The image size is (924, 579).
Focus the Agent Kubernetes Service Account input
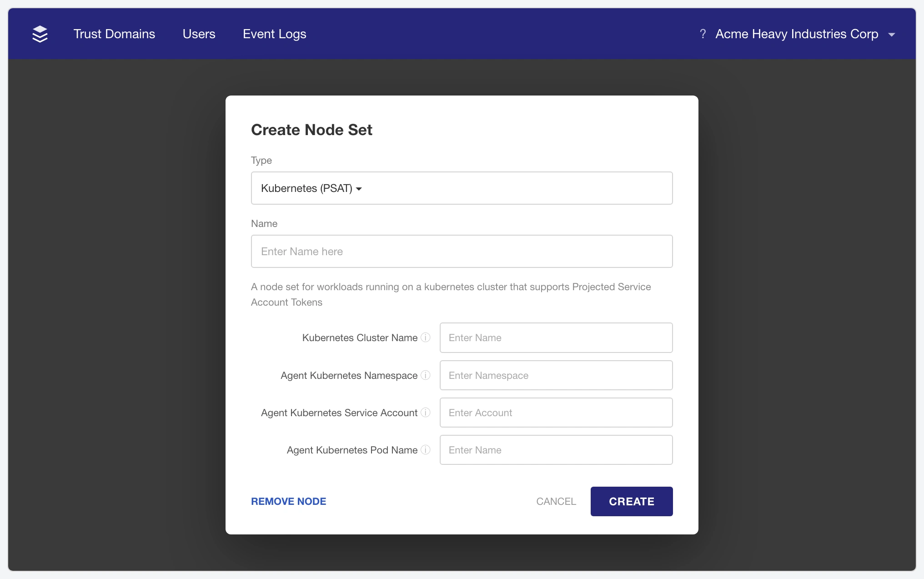[x=556, y=413]
